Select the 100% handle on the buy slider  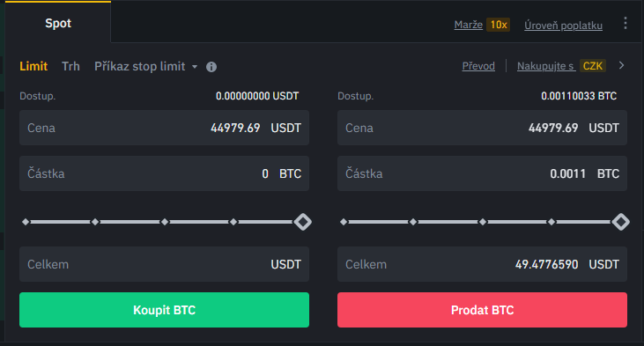tap(303, 222)
